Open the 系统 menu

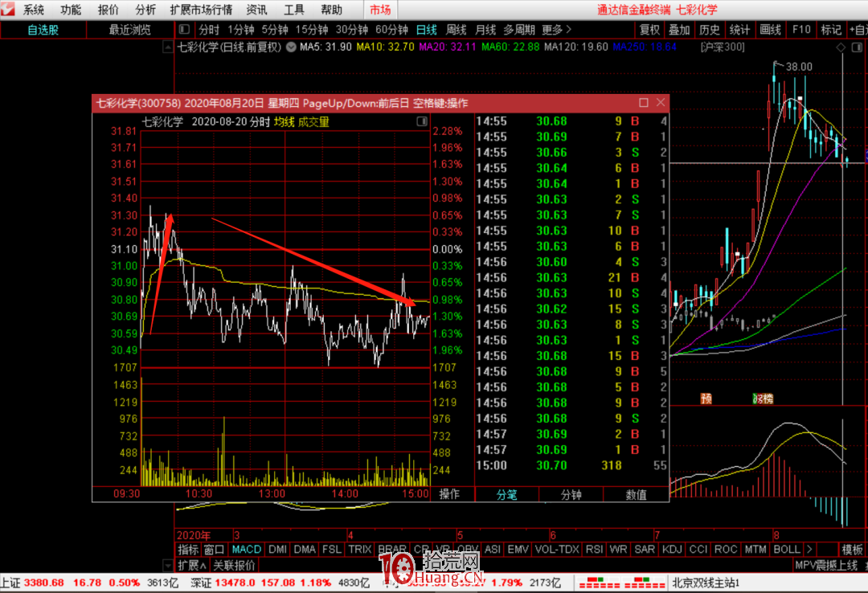click(x=33, y=10)
